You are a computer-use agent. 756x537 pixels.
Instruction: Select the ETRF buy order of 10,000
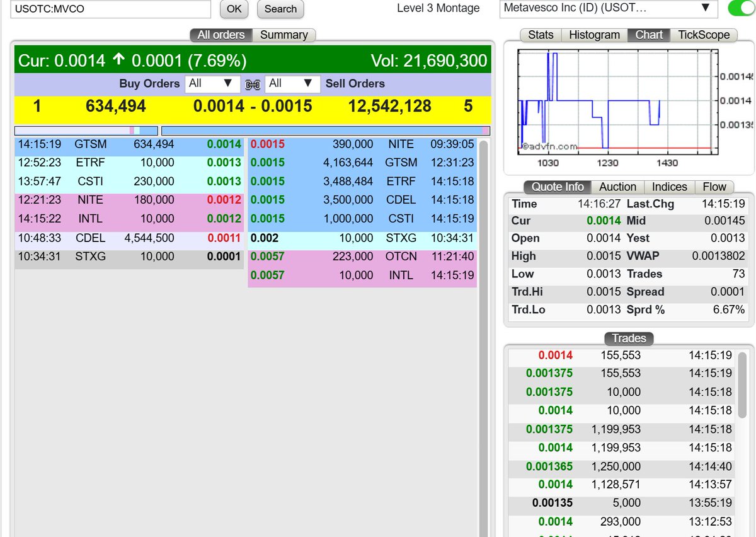coord(129,163)
